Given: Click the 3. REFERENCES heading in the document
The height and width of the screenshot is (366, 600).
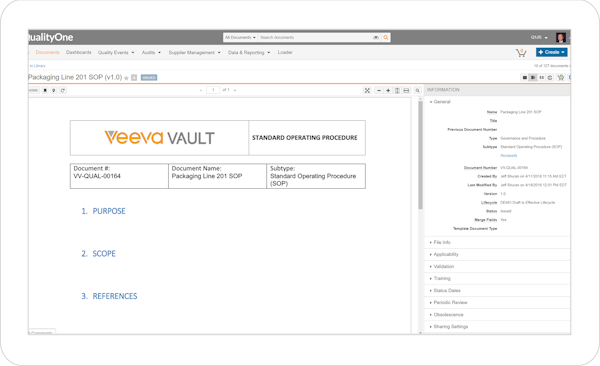Looking at the screenshot, I should pos(109,296).
